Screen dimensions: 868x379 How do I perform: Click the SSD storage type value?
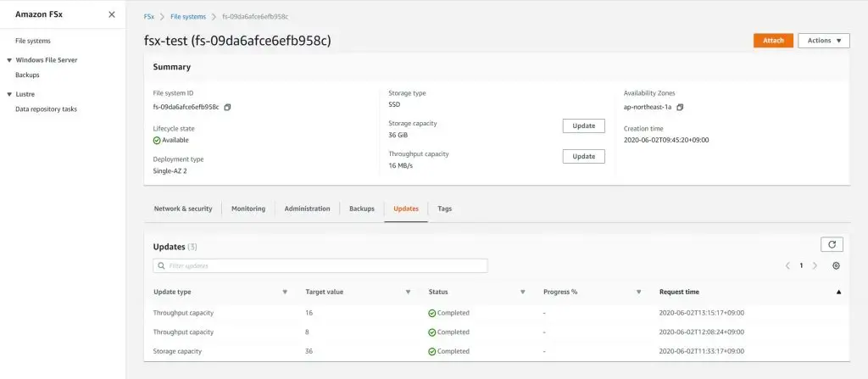pyautogui.click(x=394, y=104)
